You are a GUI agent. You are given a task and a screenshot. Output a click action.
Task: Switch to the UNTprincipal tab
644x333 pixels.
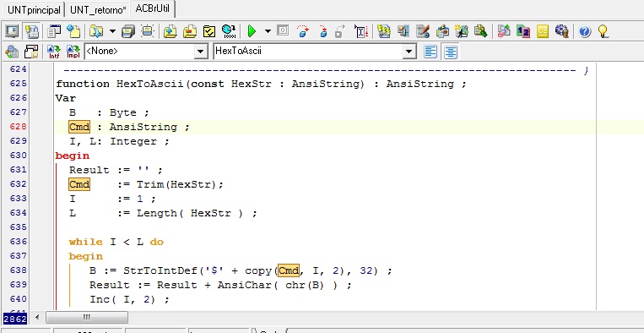(x=34, y=10)
